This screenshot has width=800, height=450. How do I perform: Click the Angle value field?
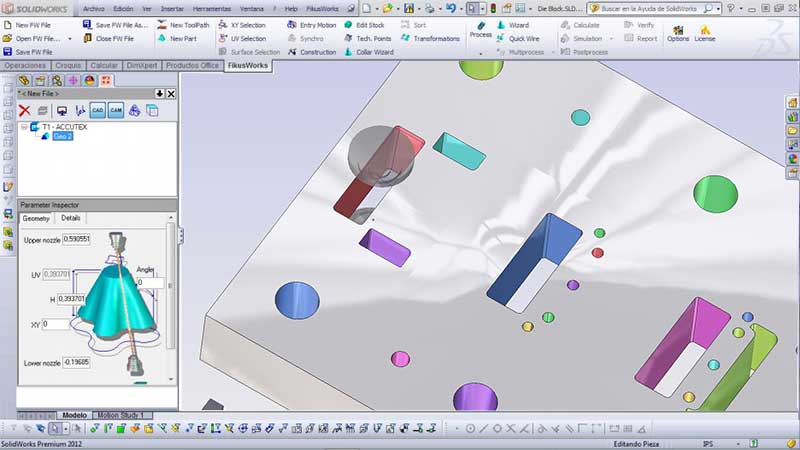click(x=150, y=282)
